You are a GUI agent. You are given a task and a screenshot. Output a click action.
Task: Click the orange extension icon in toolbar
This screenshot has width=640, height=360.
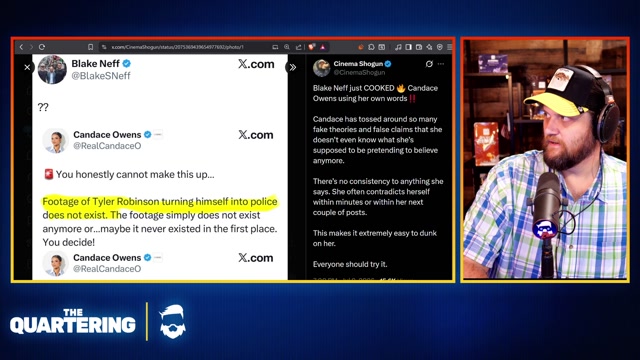(x=361, y=47)
